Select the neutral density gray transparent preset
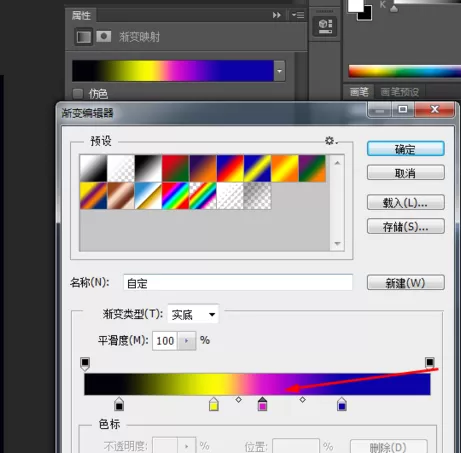Image resolution: width=461 pixels, height=453 pixels. click(257, 196)
